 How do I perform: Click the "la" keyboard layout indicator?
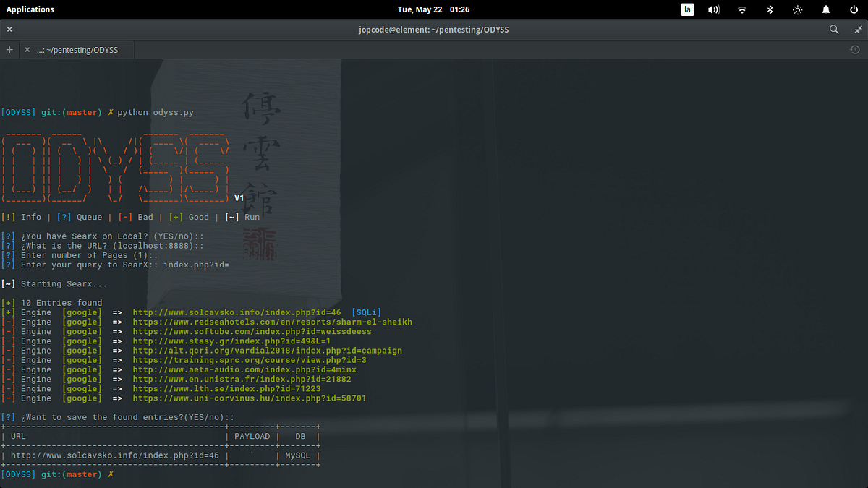(x=686, y=9)
